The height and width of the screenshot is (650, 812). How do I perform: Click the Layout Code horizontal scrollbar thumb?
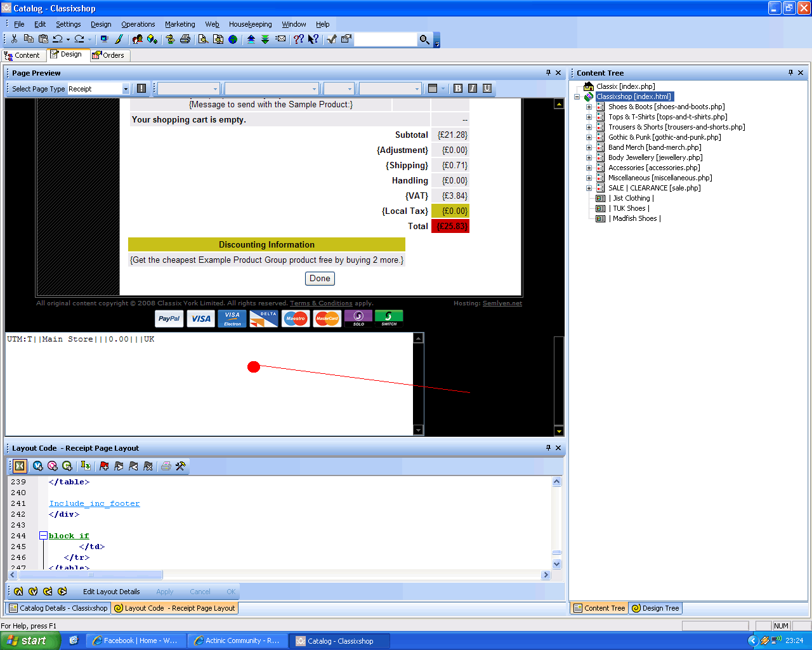tap(91, 575)
